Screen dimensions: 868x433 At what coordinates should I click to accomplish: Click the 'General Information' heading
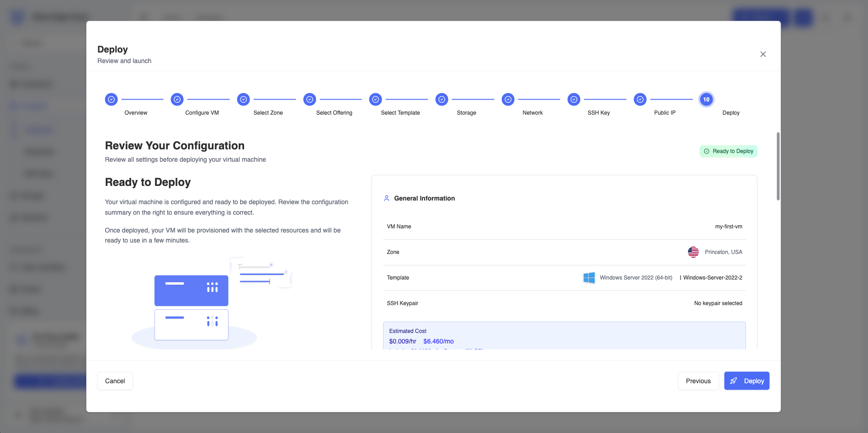(x=425, y=198)
